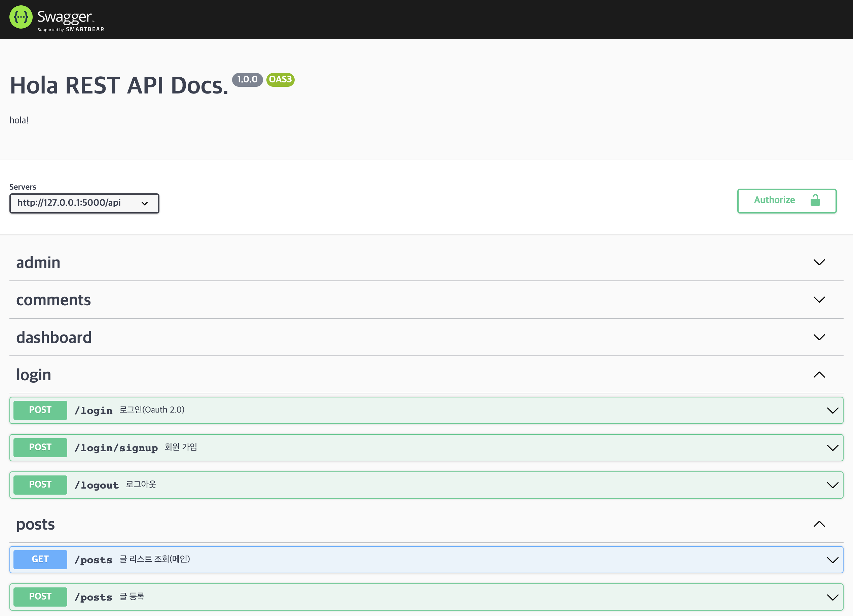Expand the comments section chevron

coord(819,300)
